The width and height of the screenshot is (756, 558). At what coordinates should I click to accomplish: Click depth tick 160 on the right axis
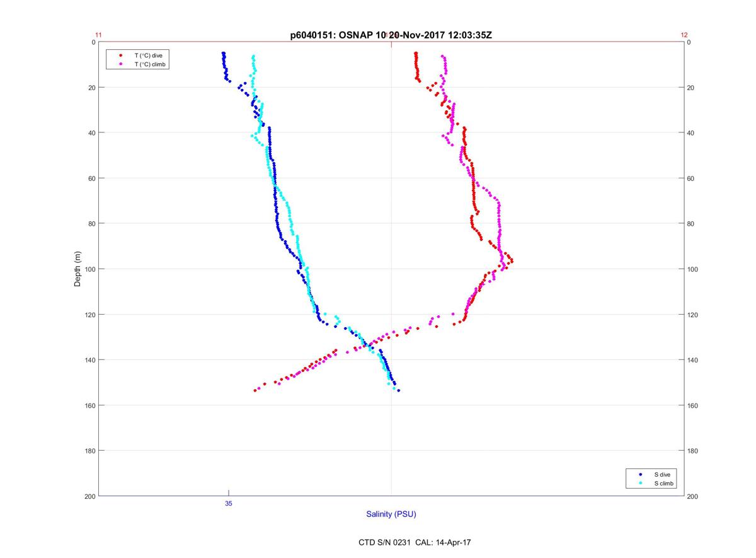pyautogui.click(x=692, y=405)
